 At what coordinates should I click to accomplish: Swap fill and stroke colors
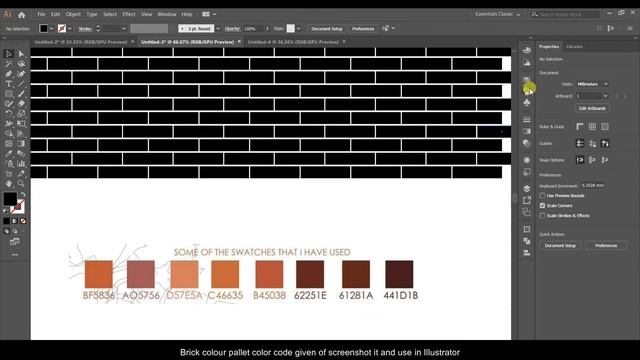[x=22, y=195]
